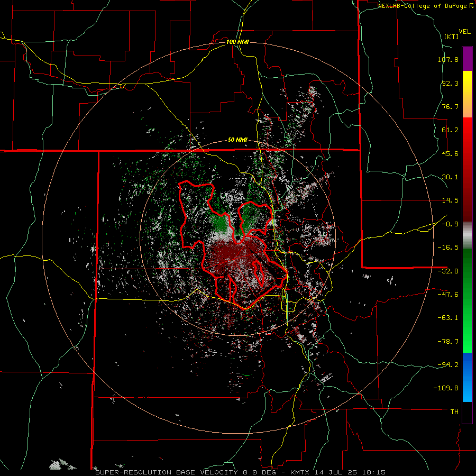Click the -63.1 velocity scale value
Viewport: 476px width, 476px height.
point(448,318)
